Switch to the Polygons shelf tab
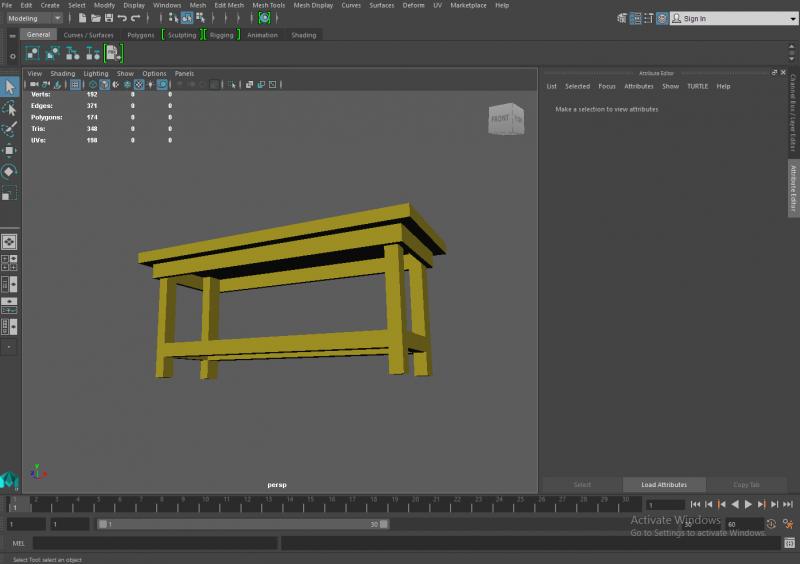The height and width of the screenshot is (564, 800). tap(140, 35)
